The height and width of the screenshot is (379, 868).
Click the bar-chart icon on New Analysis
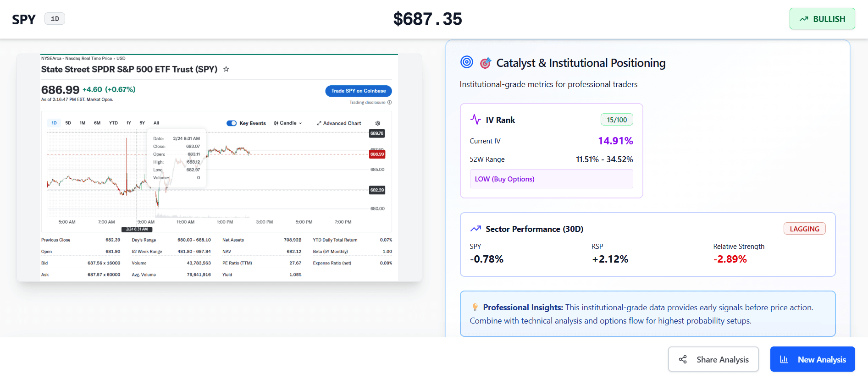pos(785,359)
